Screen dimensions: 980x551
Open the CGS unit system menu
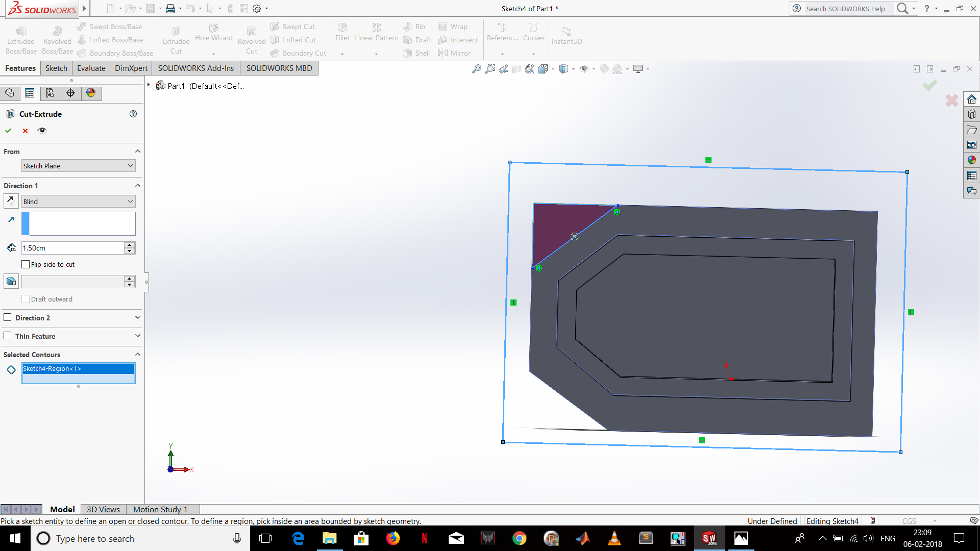919,521
